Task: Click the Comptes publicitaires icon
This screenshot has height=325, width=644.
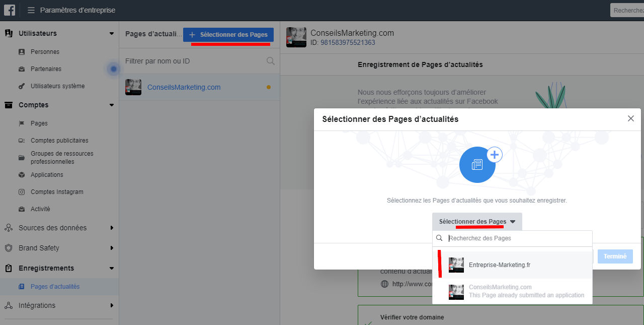Action: click(x=22, y=141)
